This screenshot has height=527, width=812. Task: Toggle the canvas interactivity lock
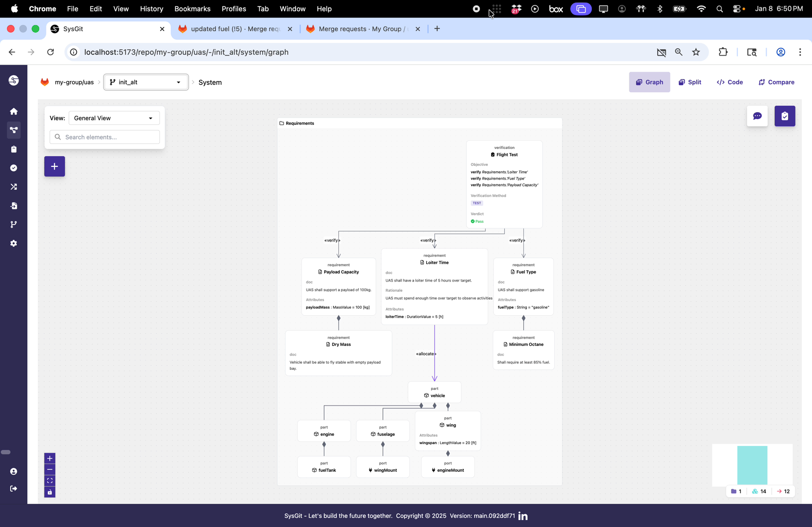[50, 492]
